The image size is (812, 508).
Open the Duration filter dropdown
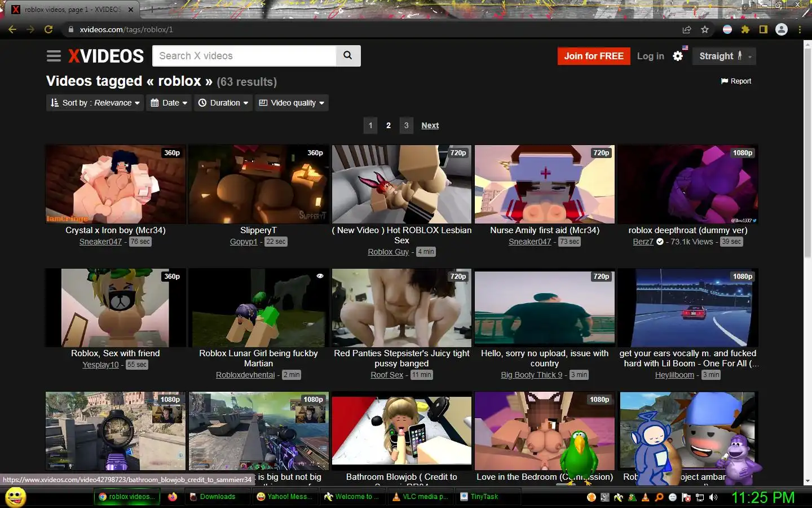click(223, 103)
